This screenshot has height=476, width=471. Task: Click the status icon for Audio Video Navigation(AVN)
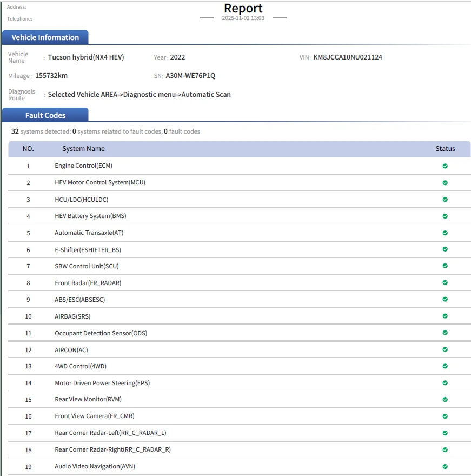(x=445, y=466)
